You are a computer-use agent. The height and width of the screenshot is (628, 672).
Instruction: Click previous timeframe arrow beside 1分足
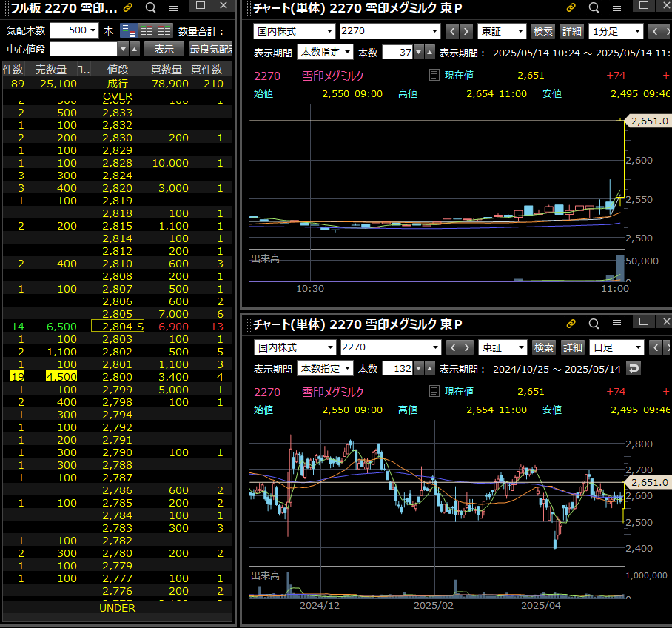point(655,31)
